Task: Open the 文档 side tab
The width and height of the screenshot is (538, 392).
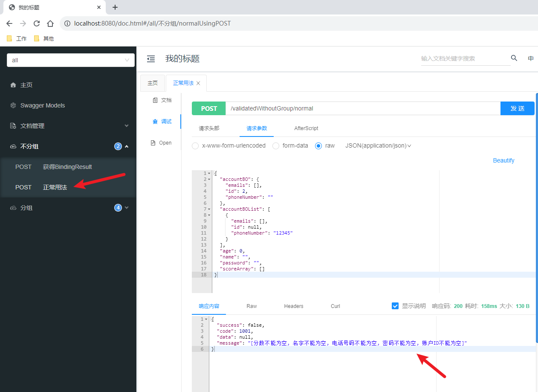Action: pos(162,100)
